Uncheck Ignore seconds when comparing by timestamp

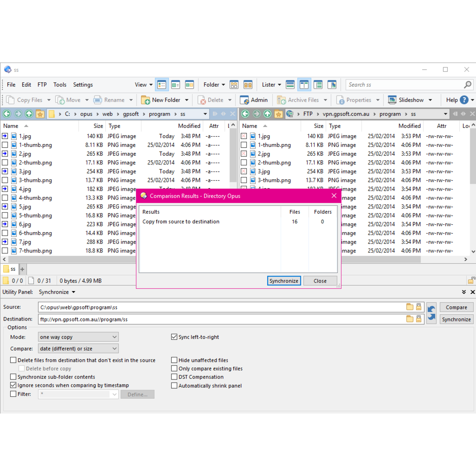13,385
